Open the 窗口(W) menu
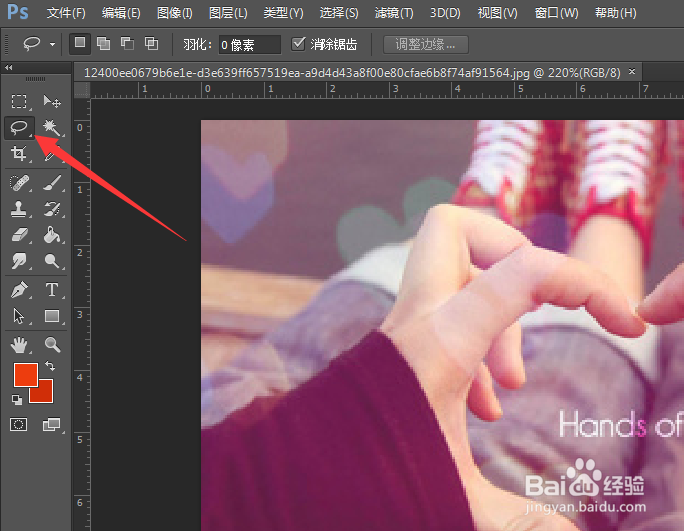Screen dimensions: 684x531 tap(556, 13)
